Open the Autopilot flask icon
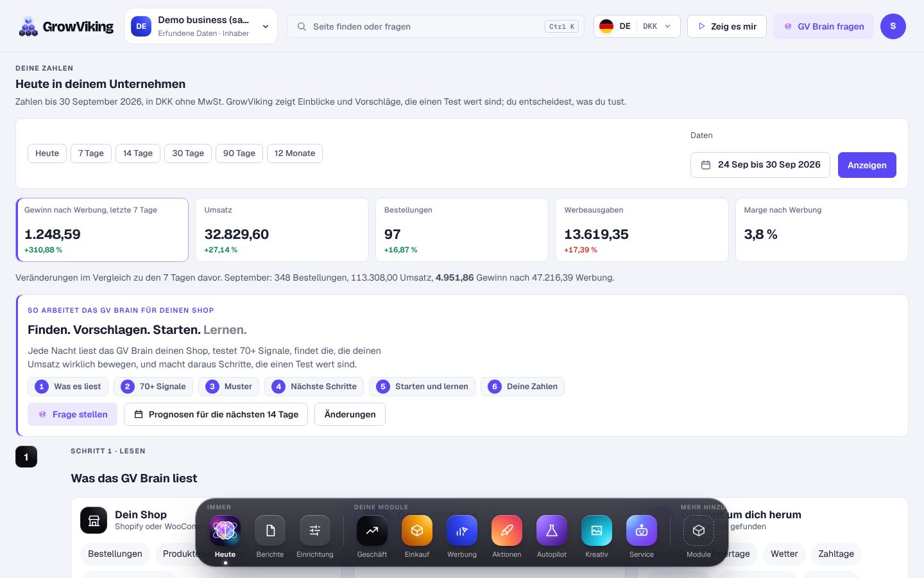The width and height of the screenshot is (924, 578). (552, 530)
